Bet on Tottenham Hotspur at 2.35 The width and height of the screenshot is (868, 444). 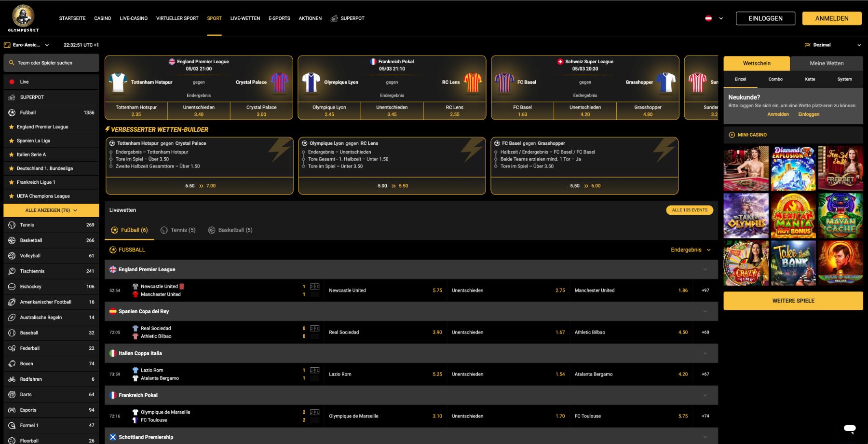[136, 111]
